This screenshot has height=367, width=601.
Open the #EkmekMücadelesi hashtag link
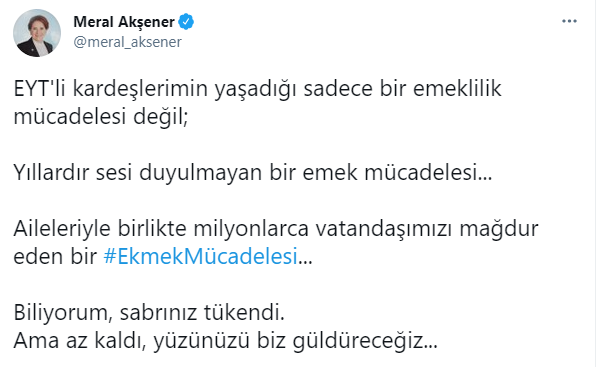(200, 256)
